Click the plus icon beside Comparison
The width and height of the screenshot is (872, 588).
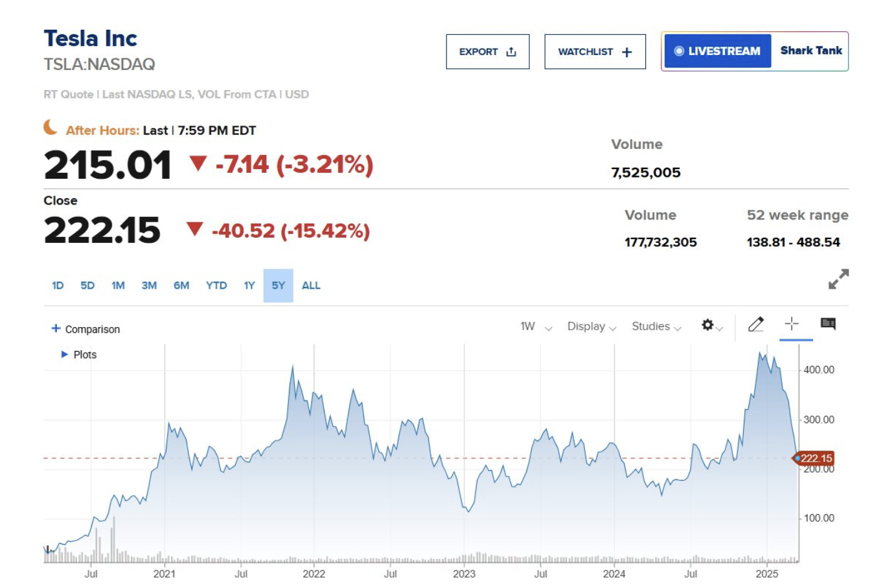click(x=56, y=329)
